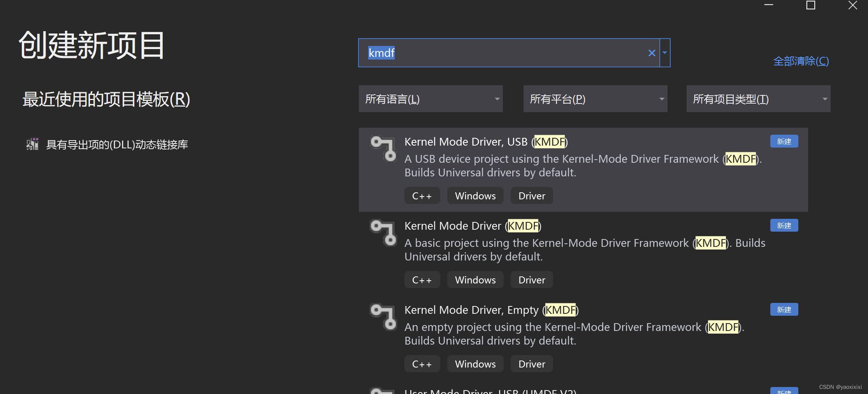Clear the kmdf search text with the X
868x394 pixels.
[652, 53]
